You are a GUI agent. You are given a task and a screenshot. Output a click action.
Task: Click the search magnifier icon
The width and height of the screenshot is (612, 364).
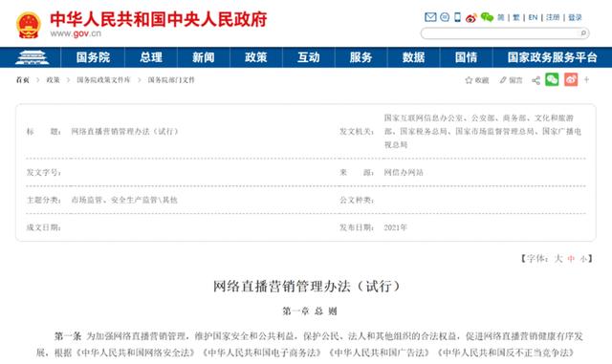pyautogui.click(x=583, y=33)
